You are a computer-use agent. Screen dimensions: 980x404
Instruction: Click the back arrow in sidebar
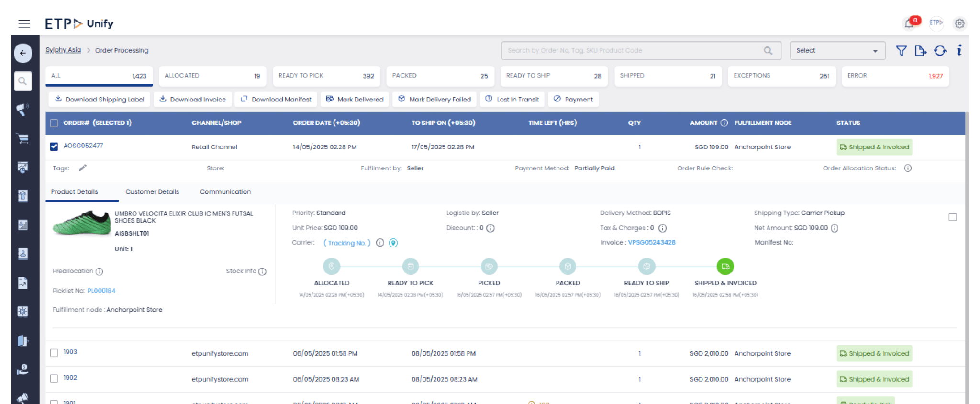coord(23,53)
